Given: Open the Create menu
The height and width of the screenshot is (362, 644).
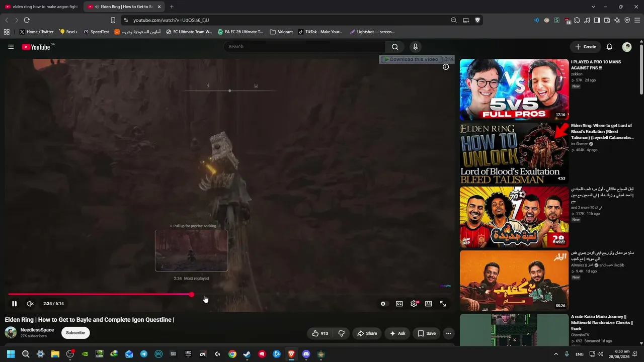Looking at the screenshot, I should click(x=586, y=47).
